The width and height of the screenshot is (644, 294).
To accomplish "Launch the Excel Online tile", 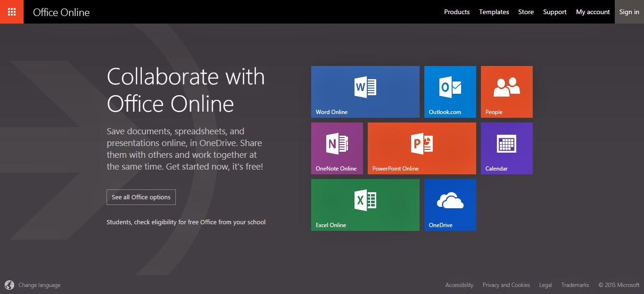I will pos(365,205).
